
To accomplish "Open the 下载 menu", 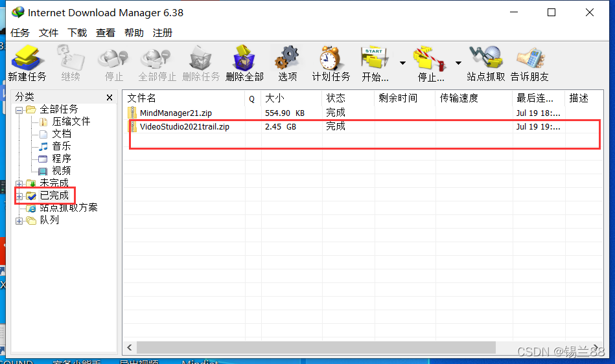I will coord(77,33).
